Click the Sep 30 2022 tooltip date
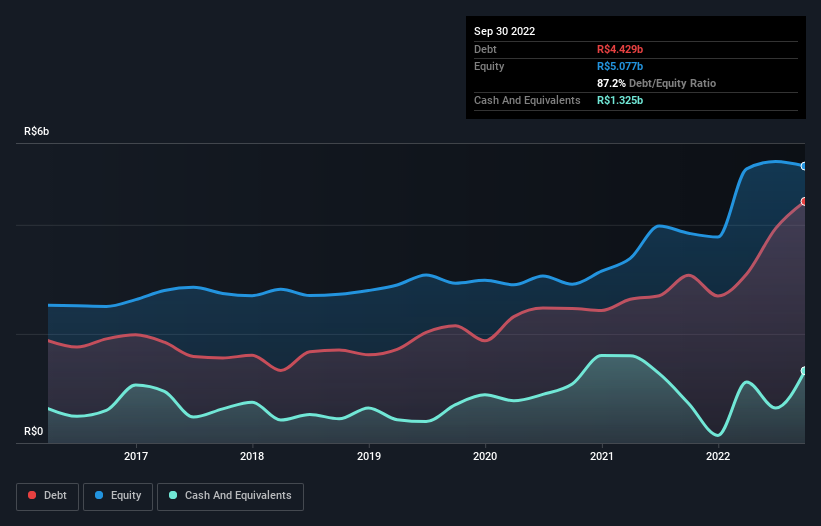The image size is (821, 526). click(x=504, y=31)
